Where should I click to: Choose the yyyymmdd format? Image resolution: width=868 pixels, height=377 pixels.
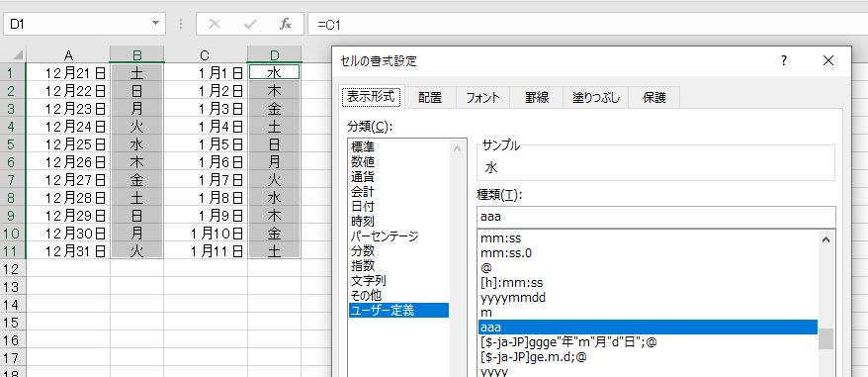pyautogui.click(x=649, y=298)
